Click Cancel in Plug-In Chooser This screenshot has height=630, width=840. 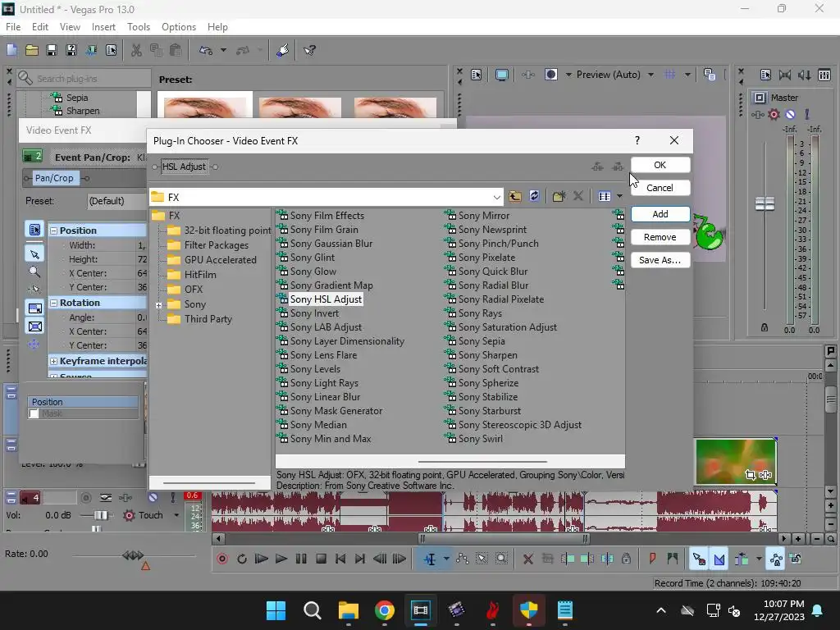pos(660,188)
